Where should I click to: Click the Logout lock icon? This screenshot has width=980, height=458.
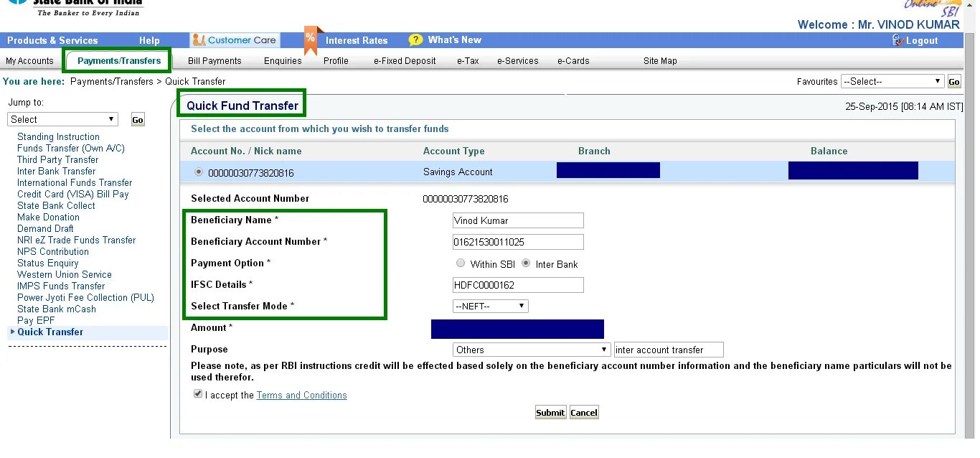897,40
